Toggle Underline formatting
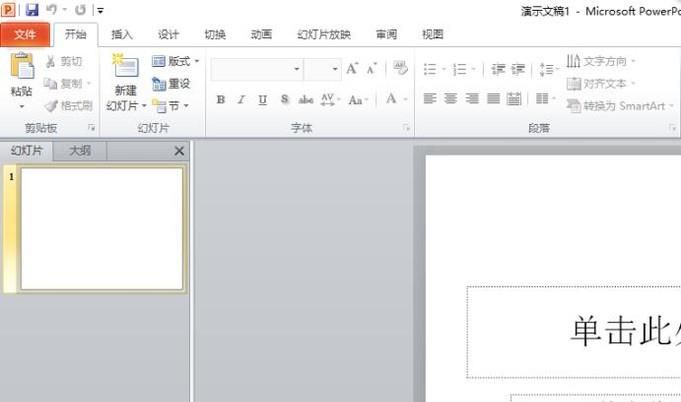 (x=262, y=99)
